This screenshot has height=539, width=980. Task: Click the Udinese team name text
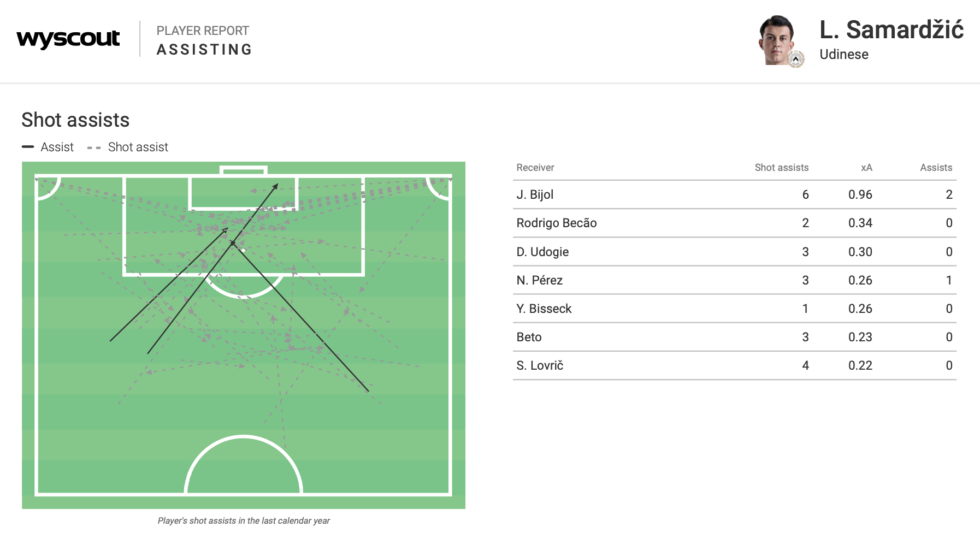click(844, 55)
